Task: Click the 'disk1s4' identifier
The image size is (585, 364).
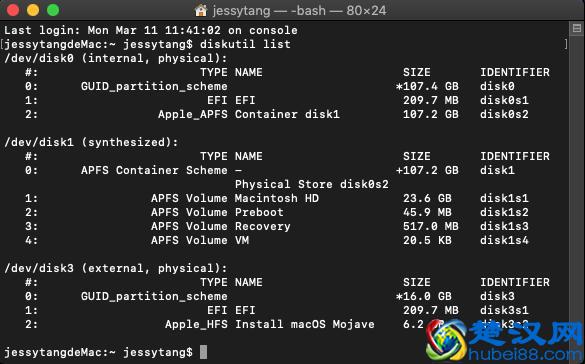Action: tap(504, 240)
